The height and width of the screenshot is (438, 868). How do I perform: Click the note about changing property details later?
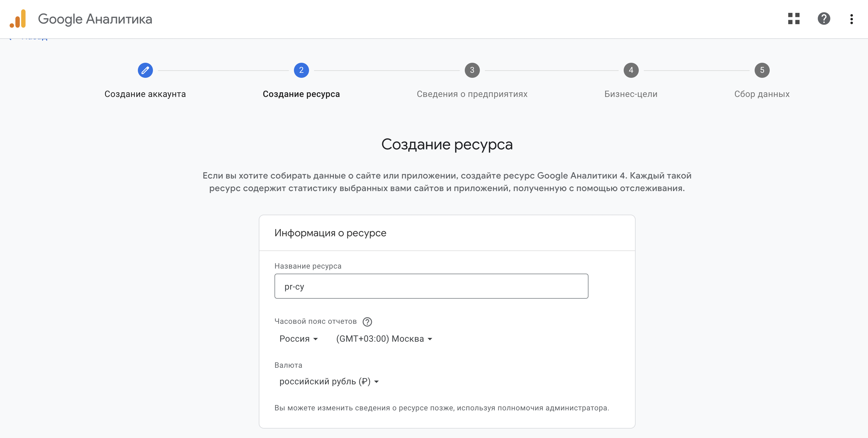point(442,408)
